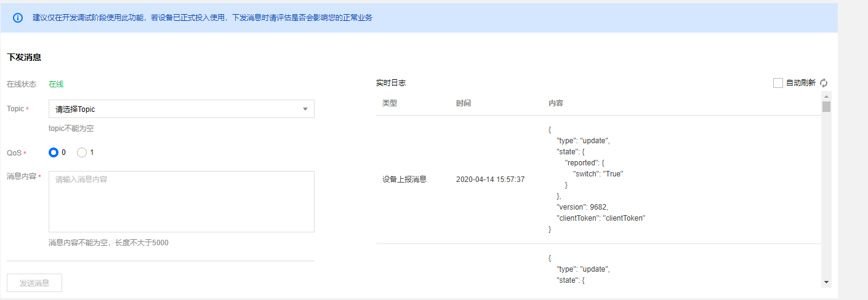Click the 发送消息 button
The image size is (868, 300).
tap(34, 283)
